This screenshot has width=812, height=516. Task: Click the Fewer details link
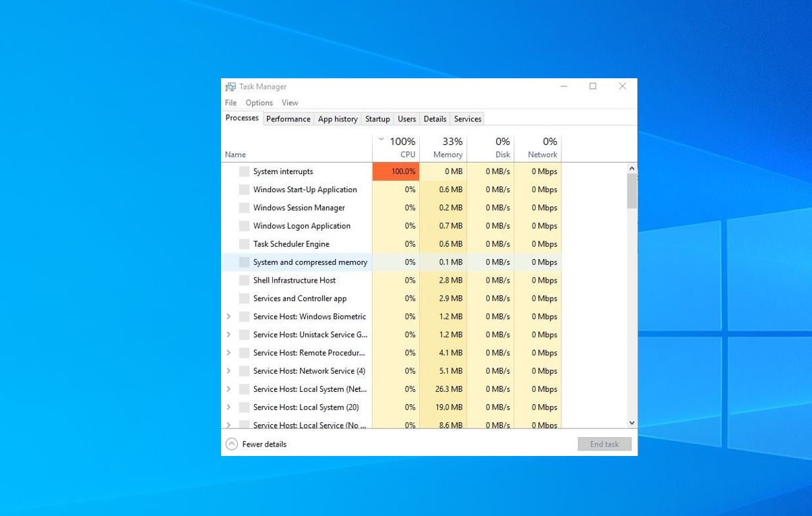point(264,444)
